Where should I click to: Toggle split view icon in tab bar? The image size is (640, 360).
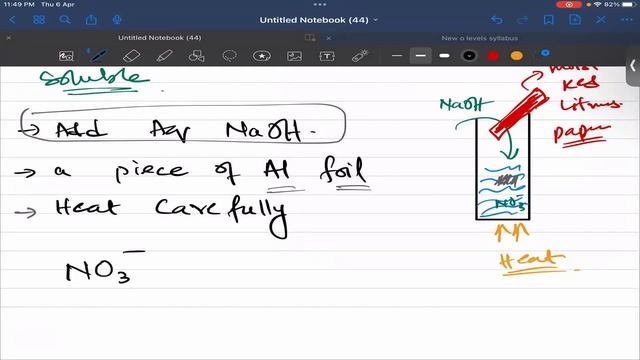(x=310, y=38)
